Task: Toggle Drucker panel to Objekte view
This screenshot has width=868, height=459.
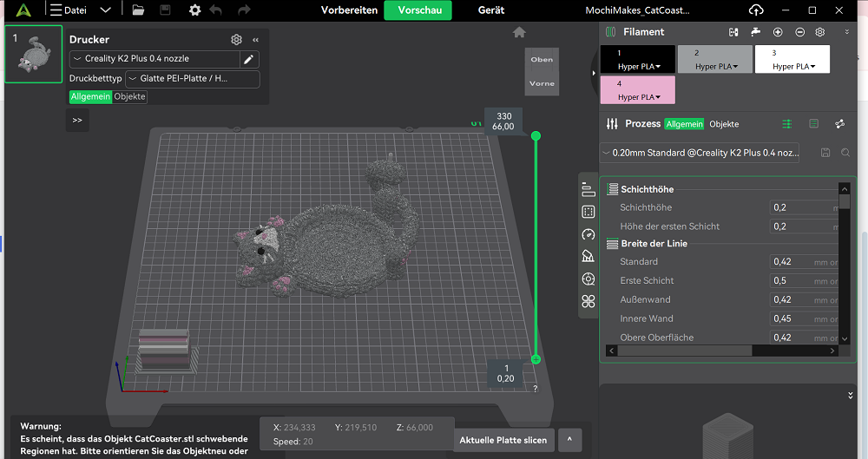Action: 130,97
